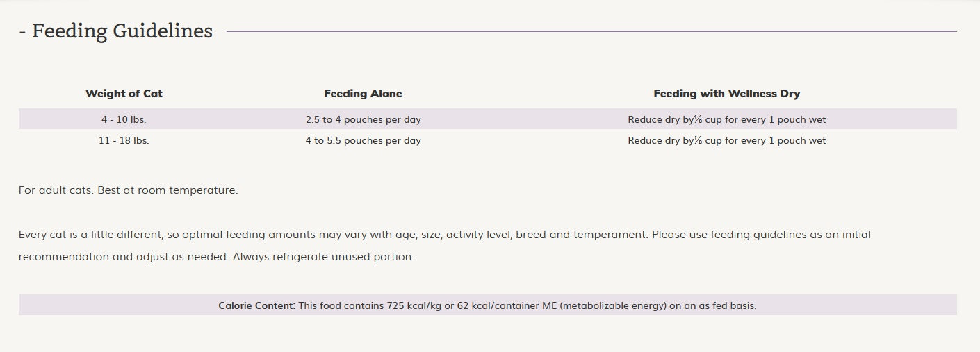Click the Always refrigerate unused portion text
Screen dimensions: 980x352
323,257
